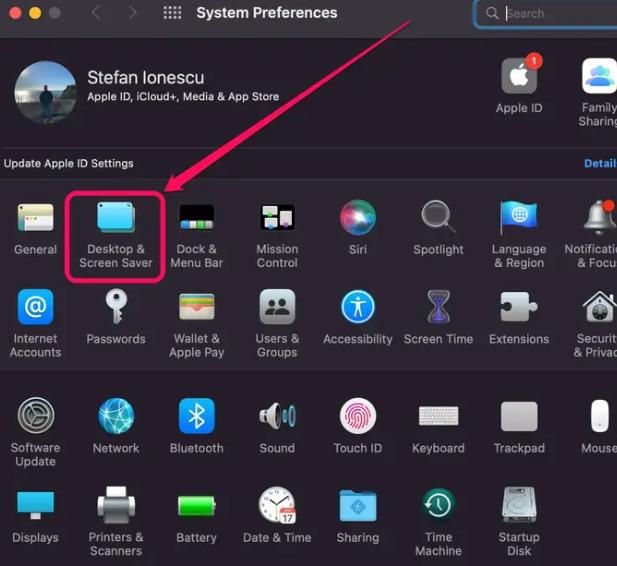
Task: Click Update Apple ID Settings text
Action: click(68, 163)
